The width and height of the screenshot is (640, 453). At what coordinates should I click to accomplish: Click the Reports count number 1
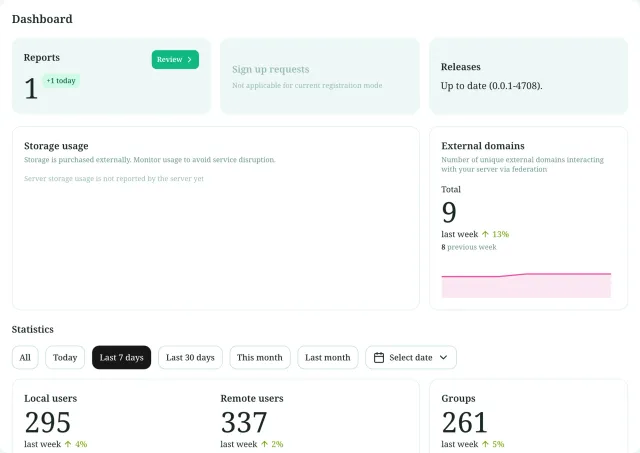(x=31, y=89)
